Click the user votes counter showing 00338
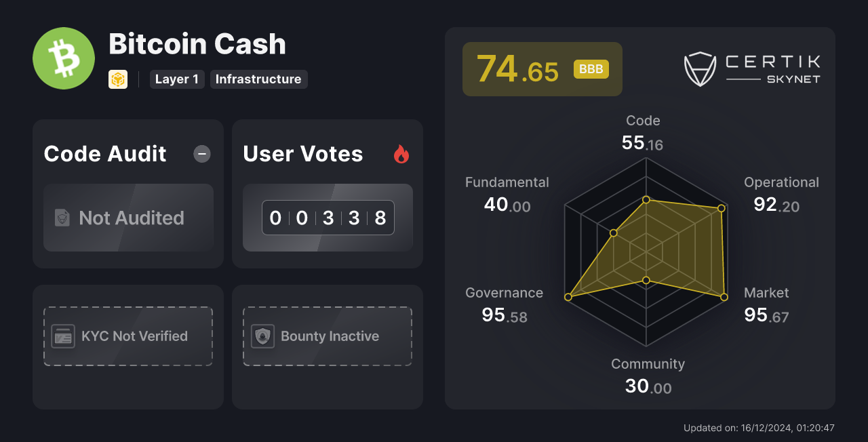 (328, 217)
